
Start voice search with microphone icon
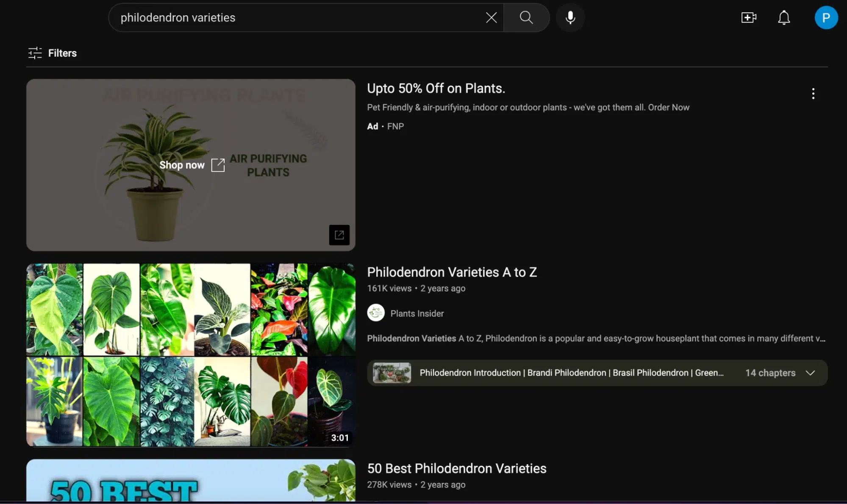(570, 17)
